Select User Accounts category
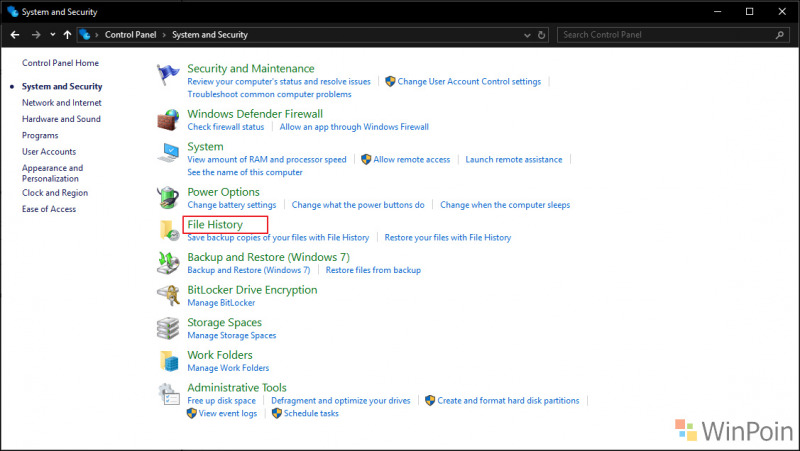800x451 pixels. [x=49, y=152]
